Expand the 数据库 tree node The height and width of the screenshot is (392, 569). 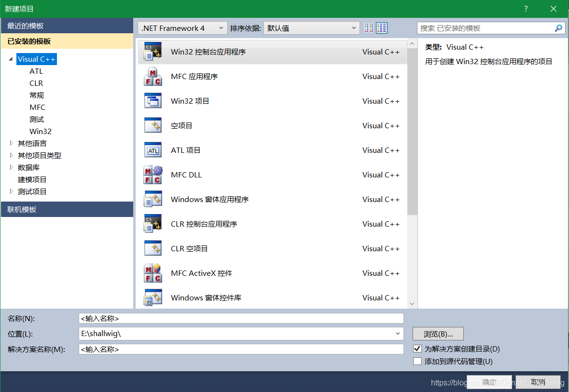coord(11,167)
